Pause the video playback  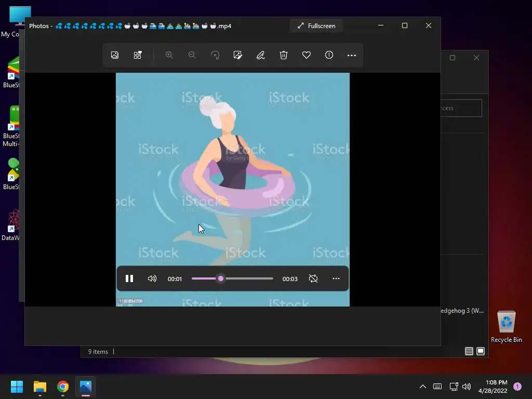click(x=129, y=278)
